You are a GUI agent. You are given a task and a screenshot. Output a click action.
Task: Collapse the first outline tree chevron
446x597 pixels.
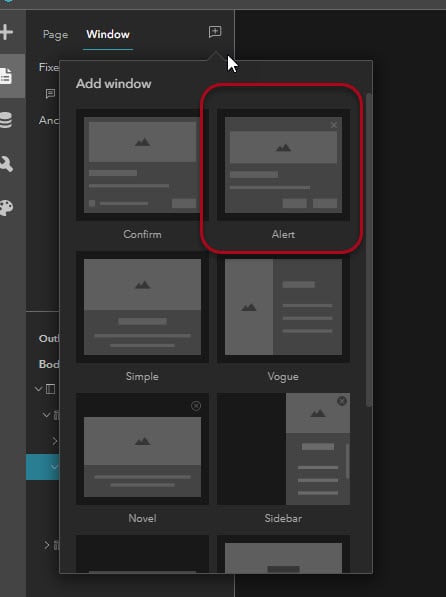[38, 389]
